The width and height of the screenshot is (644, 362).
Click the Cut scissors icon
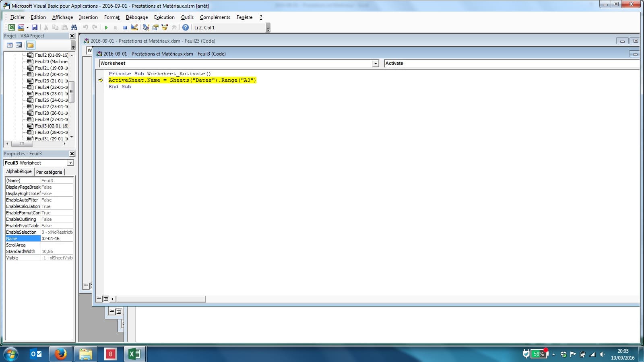coord(46,27)
